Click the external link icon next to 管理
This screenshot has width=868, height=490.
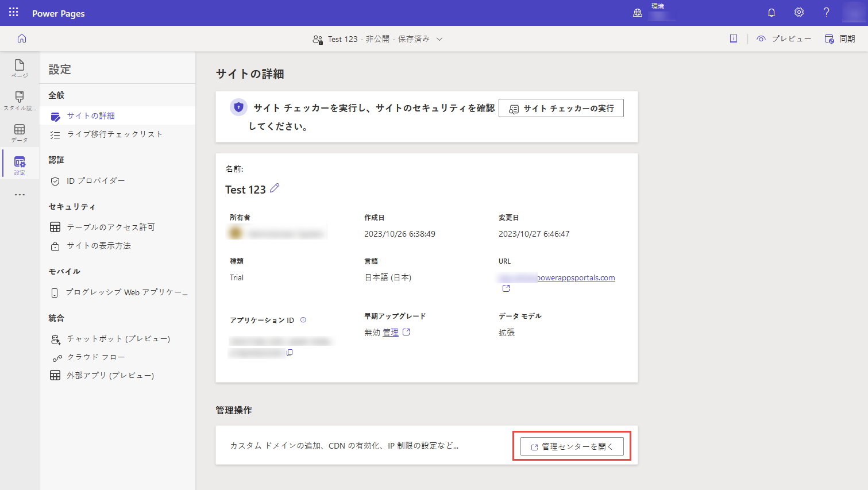[406, 332]
